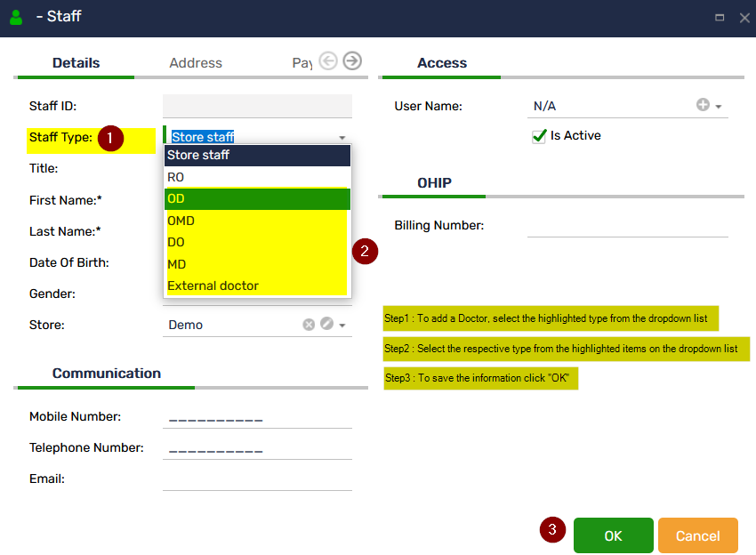
Task: Click the right arrow tab scroll icon
Action: click(x=352, y=61)
